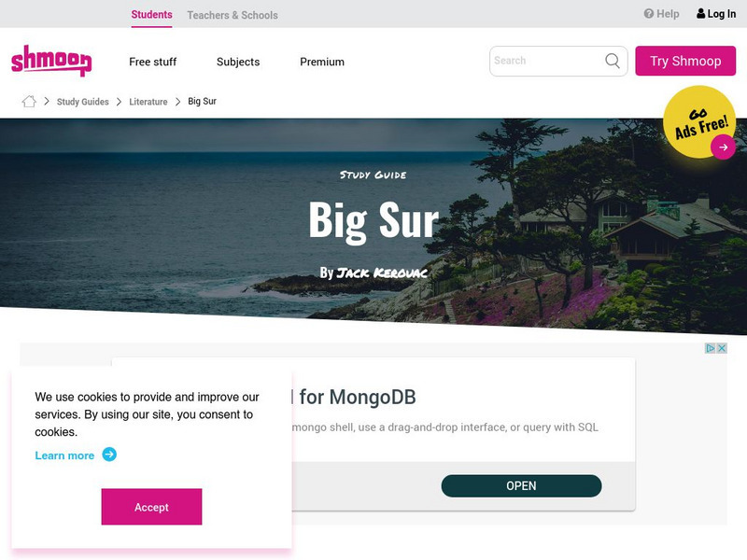The image size is (747, 560).
Task: Accept the cookies notice
Action: [x=151, y=507]
